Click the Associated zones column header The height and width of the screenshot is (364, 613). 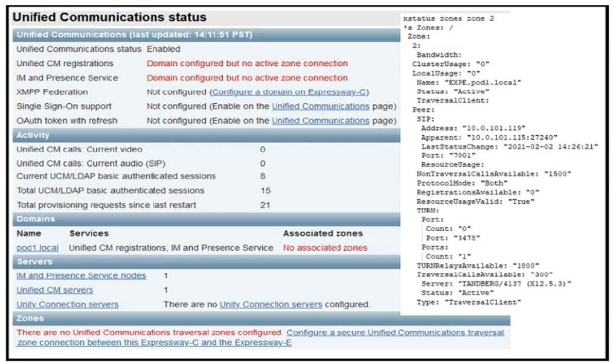323,233
